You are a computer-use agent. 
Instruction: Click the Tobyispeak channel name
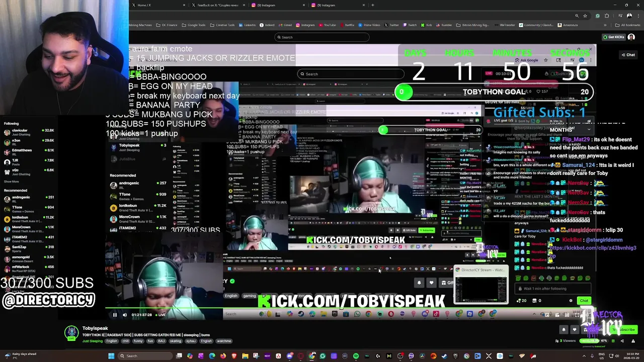click(x=95, y=328)
